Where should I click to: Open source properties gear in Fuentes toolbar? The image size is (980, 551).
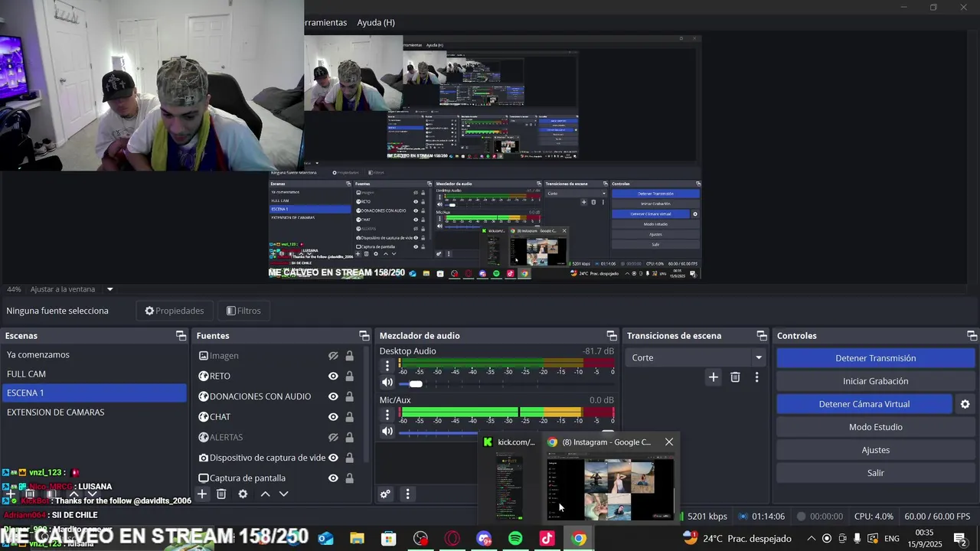[243, 494]
